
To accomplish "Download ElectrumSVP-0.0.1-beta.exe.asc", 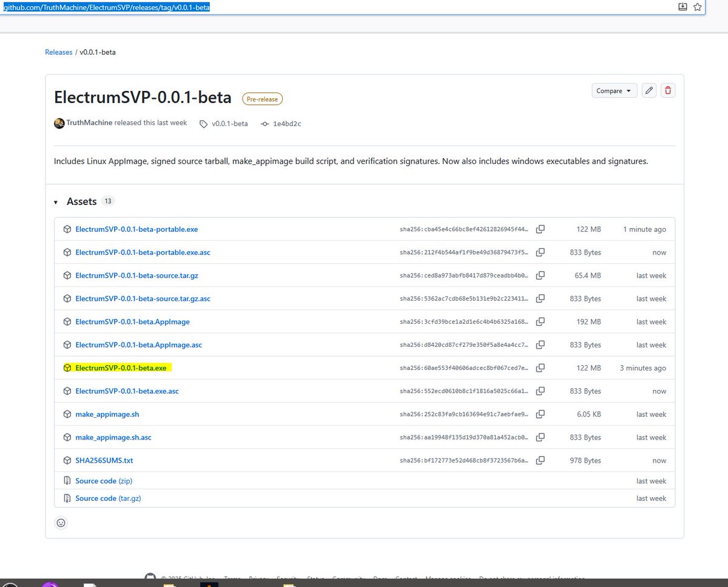I will (127, 391).
